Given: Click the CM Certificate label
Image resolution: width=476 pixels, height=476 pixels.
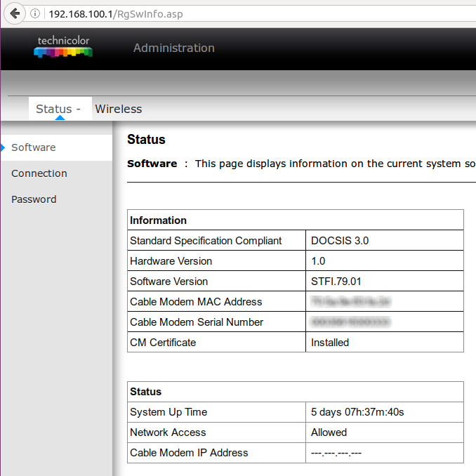Looking at the screenshot, I should (x=163, y=342).
